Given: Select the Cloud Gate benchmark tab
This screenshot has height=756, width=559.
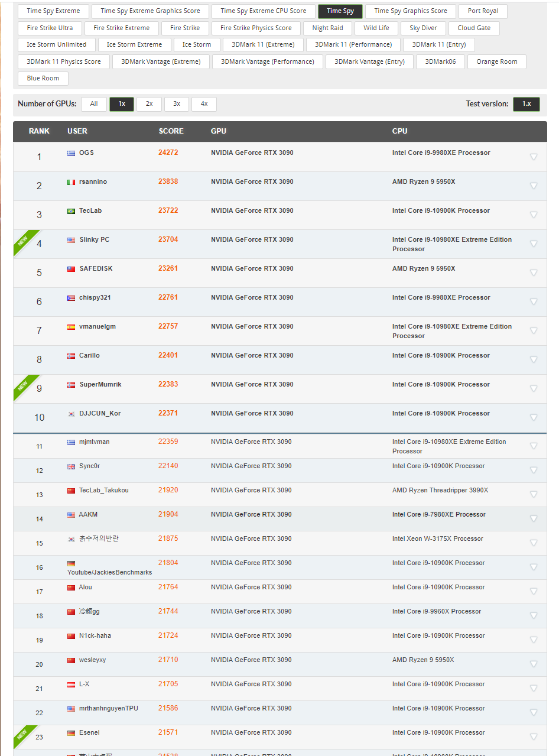Looking at the screenshot, I should (x=474, y=28).
